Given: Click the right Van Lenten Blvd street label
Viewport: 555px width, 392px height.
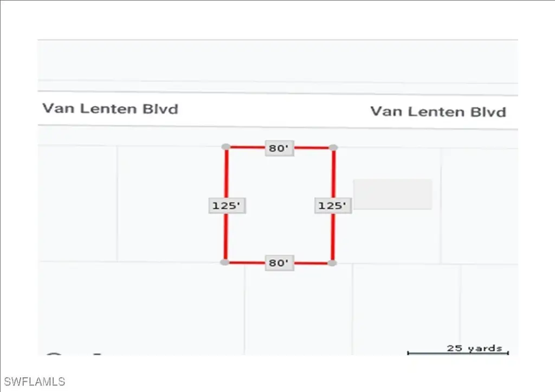Looking at the screenshot, I should tap(438, 112).
